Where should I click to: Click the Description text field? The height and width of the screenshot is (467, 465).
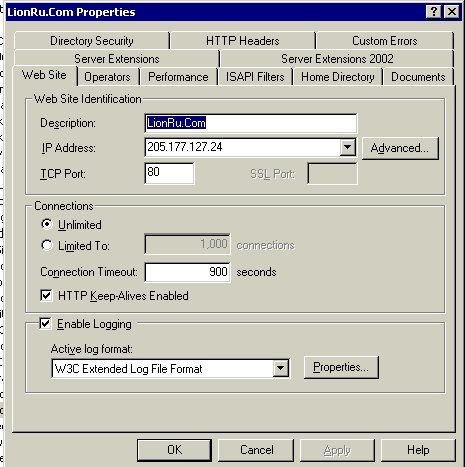pyautogui.click(x=251, y=123)
